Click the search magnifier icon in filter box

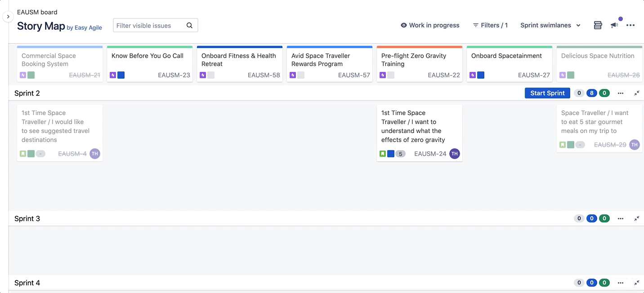(189, 26)
